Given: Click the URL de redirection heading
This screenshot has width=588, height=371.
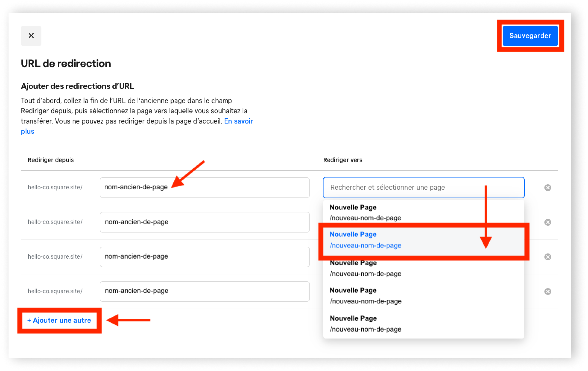Looking at the screenshot, I should (x=66, y=63).
